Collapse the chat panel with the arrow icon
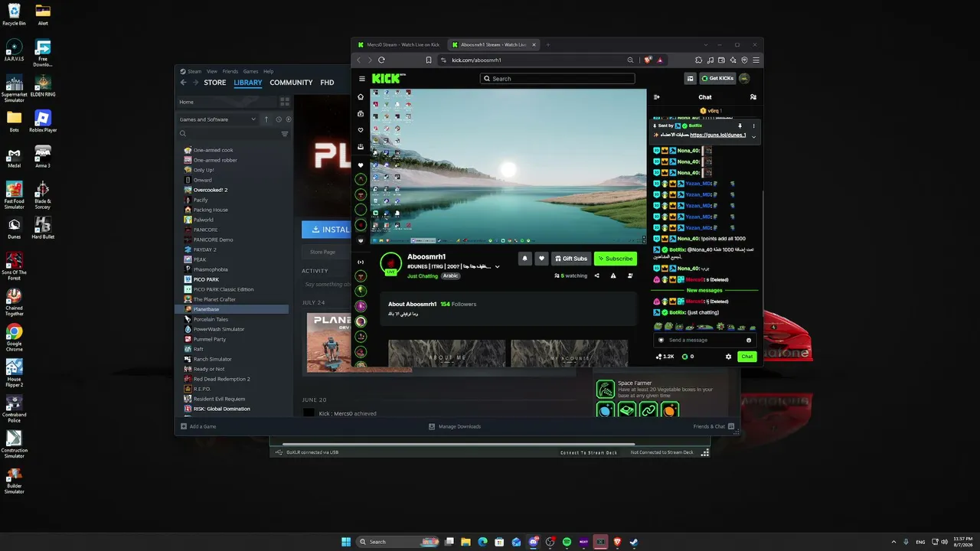 (x=656, y=97)
